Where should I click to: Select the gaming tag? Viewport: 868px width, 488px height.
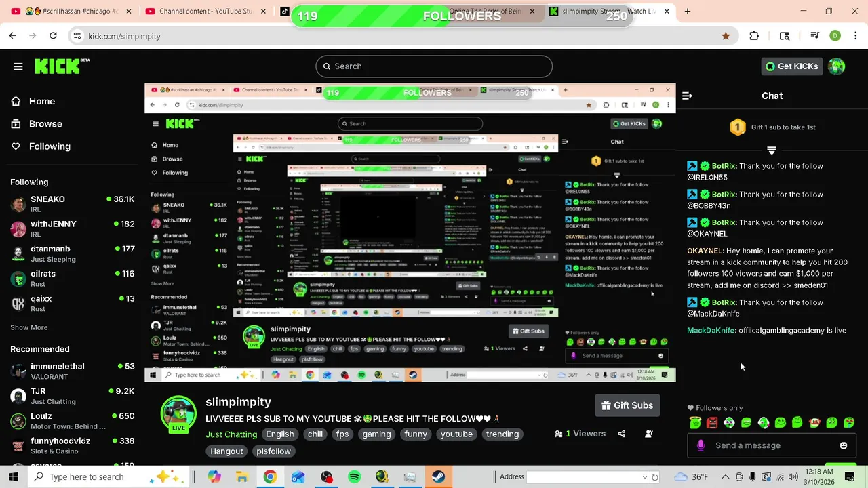[376, 434]
